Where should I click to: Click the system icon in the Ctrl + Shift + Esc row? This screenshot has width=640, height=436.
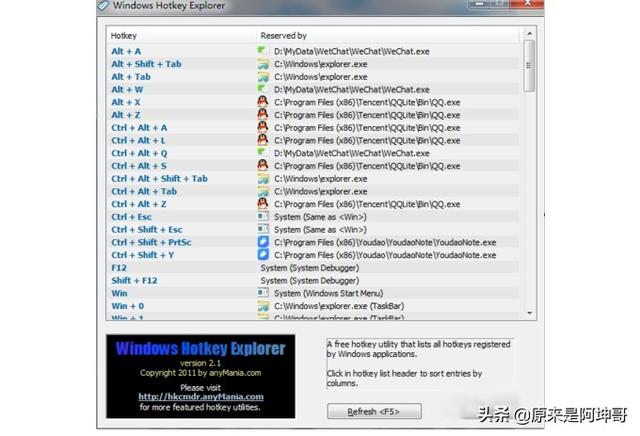click(263, 229)
